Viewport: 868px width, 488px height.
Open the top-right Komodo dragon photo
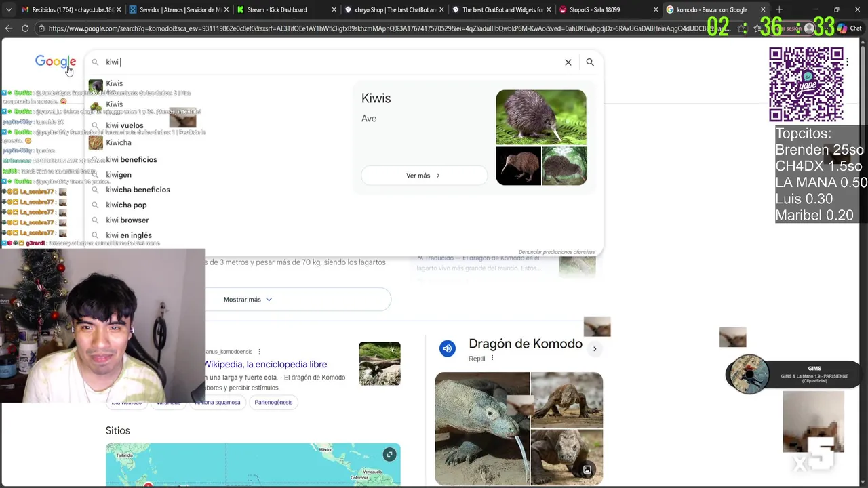click(x=567, y=400)
